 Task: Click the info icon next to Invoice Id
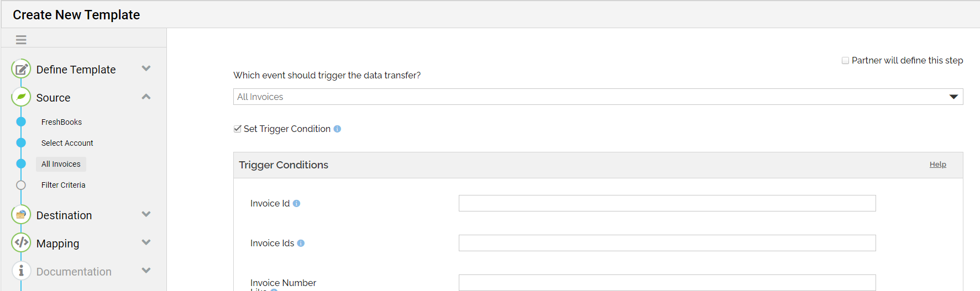click(296, 203)
